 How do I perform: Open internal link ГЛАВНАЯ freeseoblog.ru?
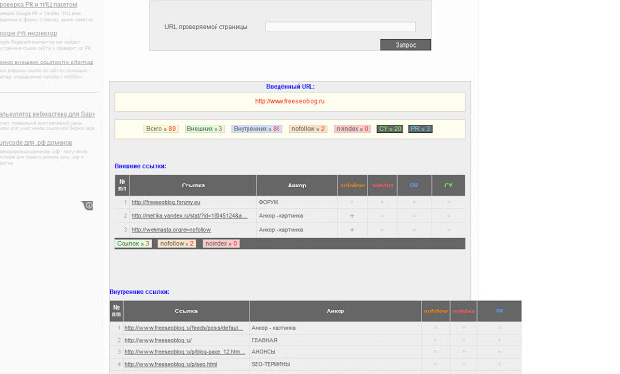click(x=158, y=340)
